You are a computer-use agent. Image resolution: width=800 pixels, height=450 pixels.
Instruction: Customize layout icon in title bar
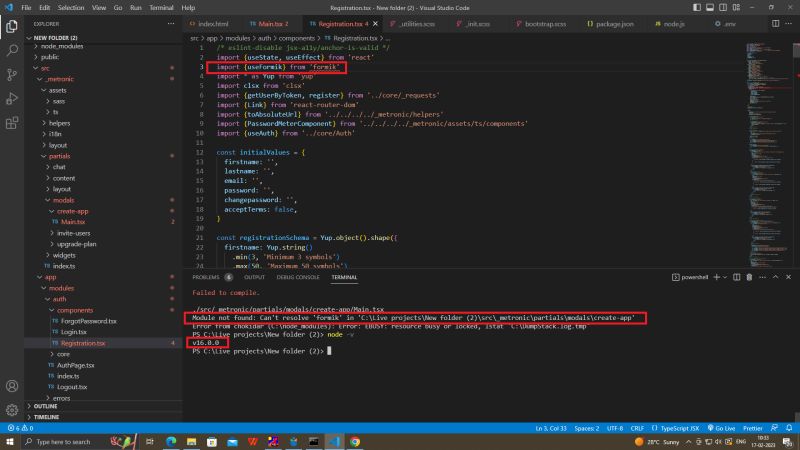tap(736, 8)
